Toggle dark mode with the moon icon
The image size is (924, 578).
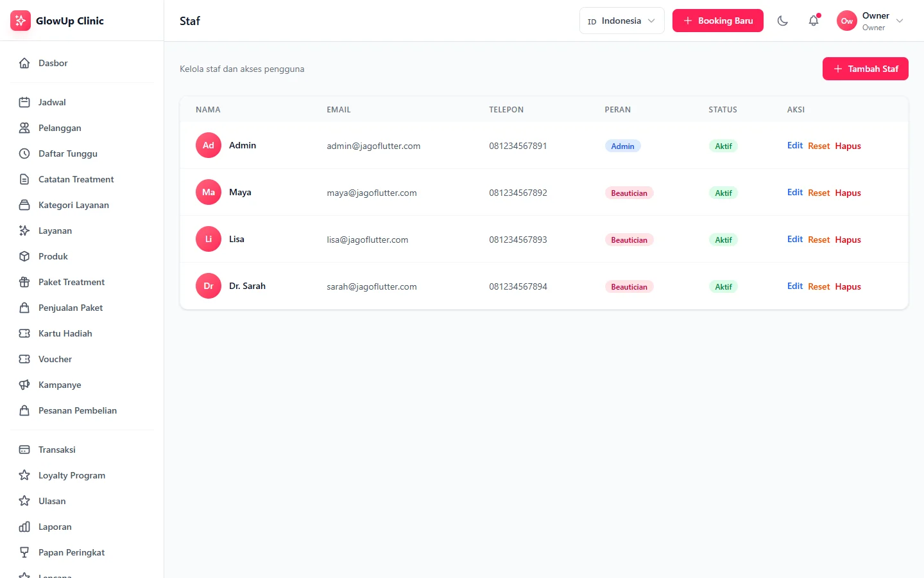click(783, 21)
